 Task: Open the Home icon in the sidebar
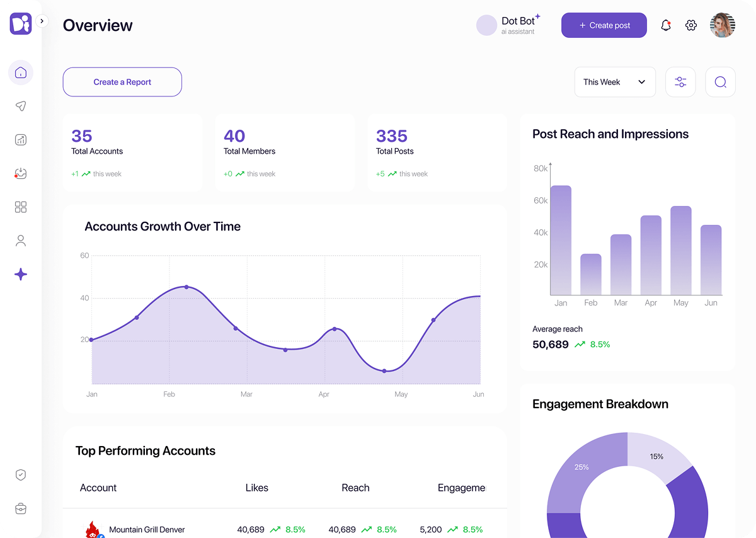pos(21,72)
